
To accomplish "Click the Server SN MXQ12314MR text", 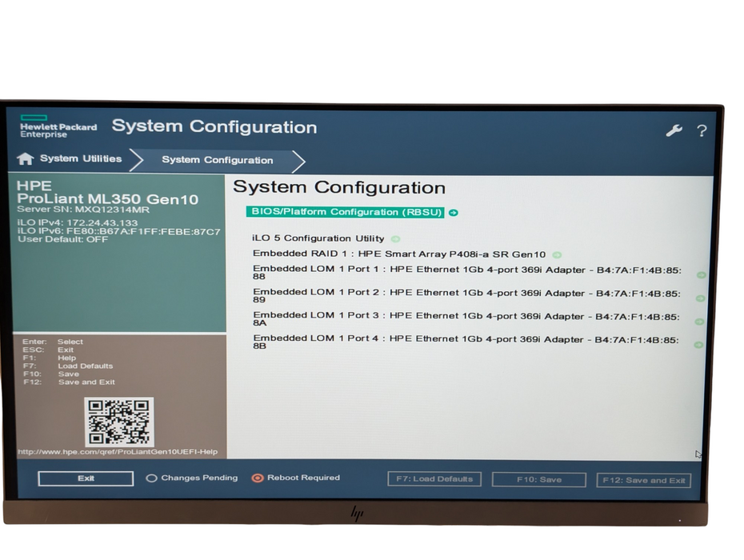I will pyautogui.click(x=83, y=210).
